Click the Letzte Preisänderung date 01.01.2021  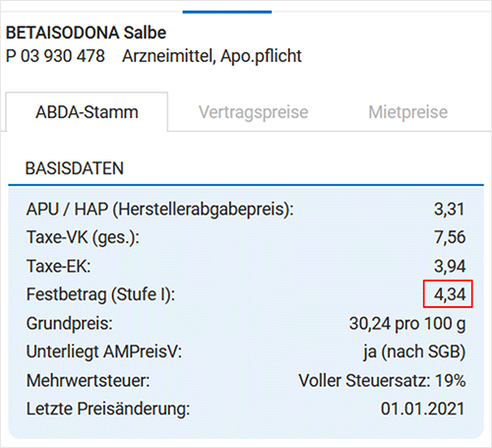(x=423, y=409)
